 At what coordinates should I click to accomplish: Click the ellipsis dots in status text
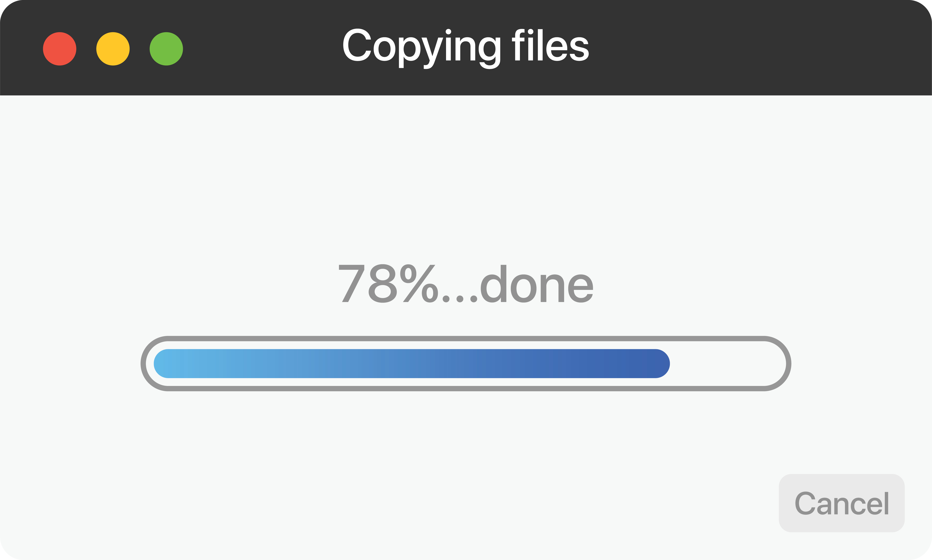point(460,299)
